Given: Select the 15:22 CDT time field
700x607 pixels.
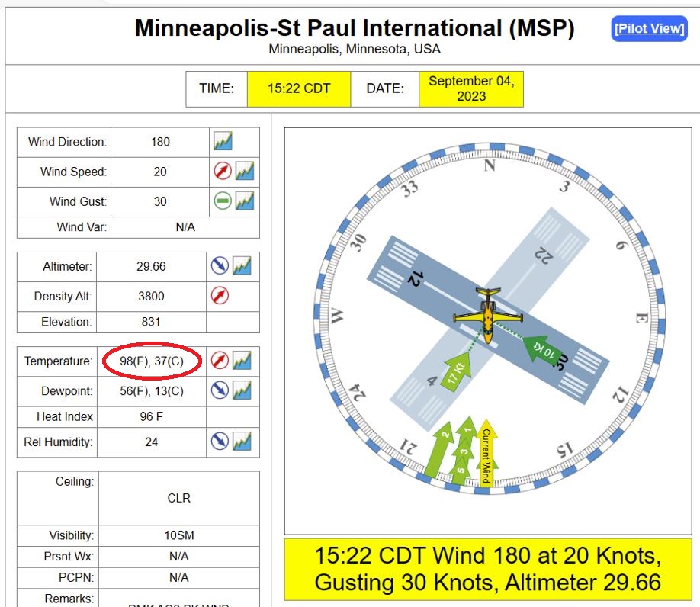Looking at the screenshot, I should point(299,88).
